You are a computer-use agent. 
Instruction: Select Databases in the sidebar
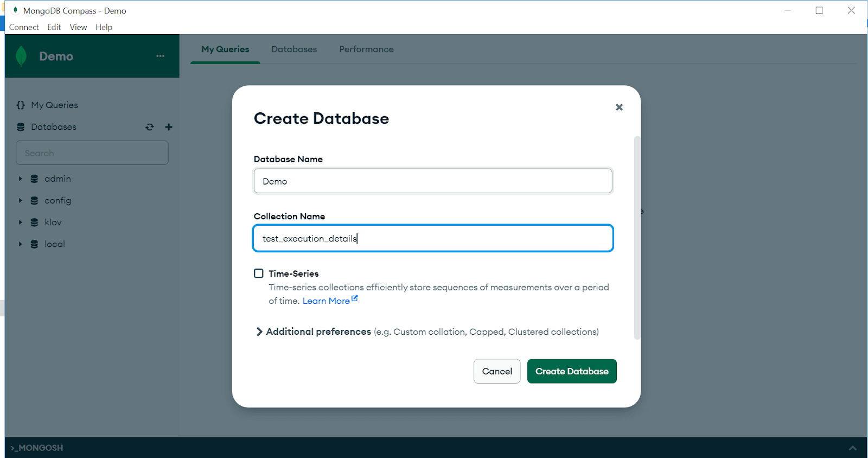(x=54, y=127)
